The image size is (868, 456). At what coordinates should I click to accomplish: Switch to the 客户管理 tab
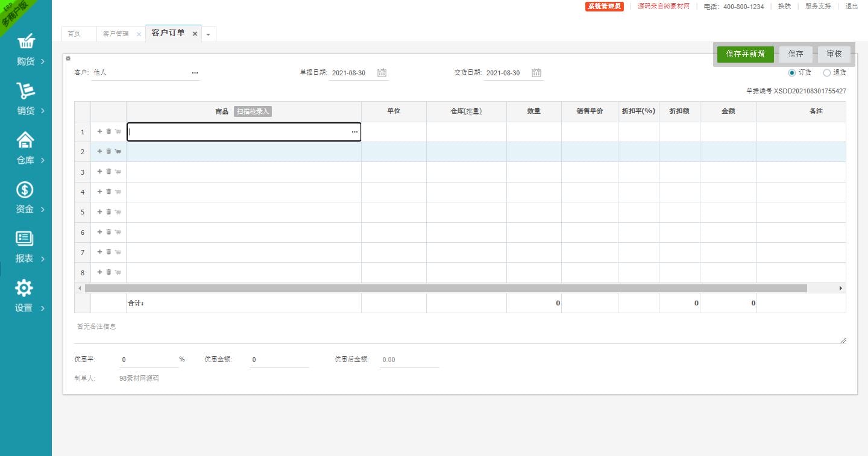(116, 34)
